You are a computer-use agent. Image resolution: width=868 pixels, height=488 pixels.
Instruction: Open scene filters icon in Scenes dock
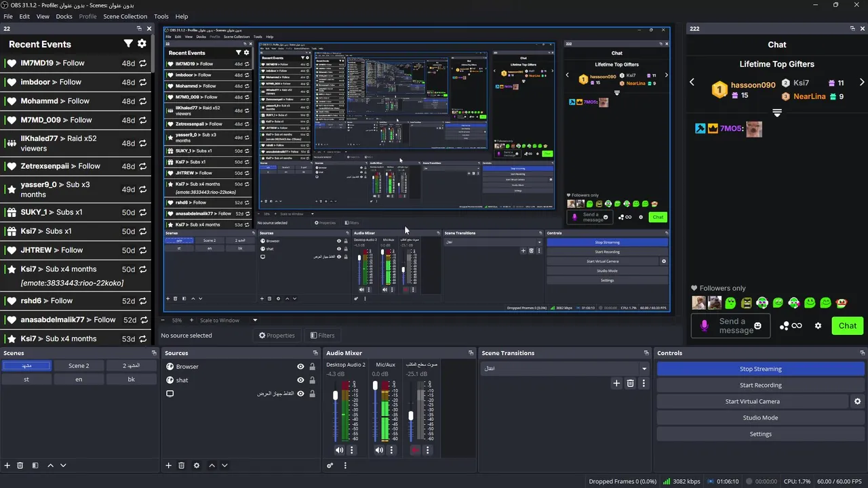[35, 466]
